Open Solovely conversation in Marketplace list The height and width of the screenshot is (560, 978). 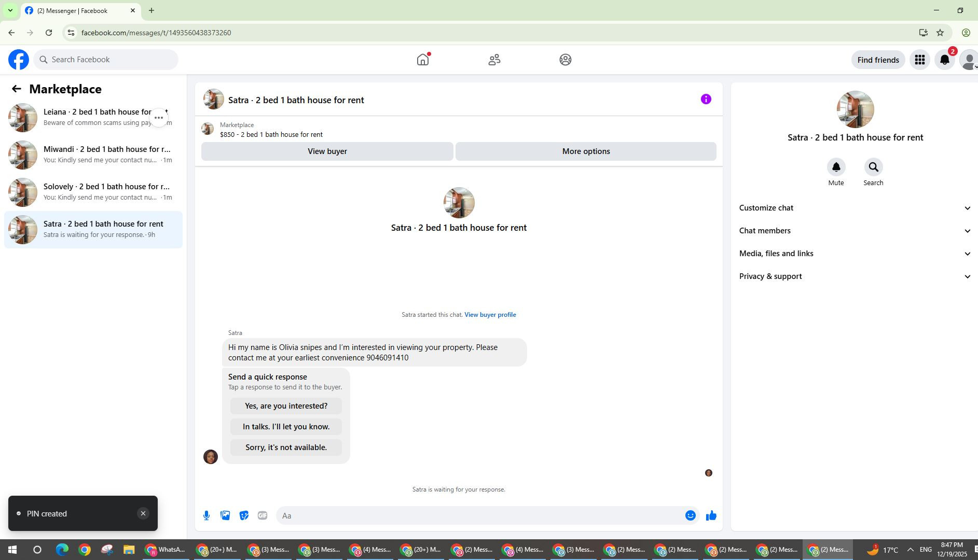(93, 192)
